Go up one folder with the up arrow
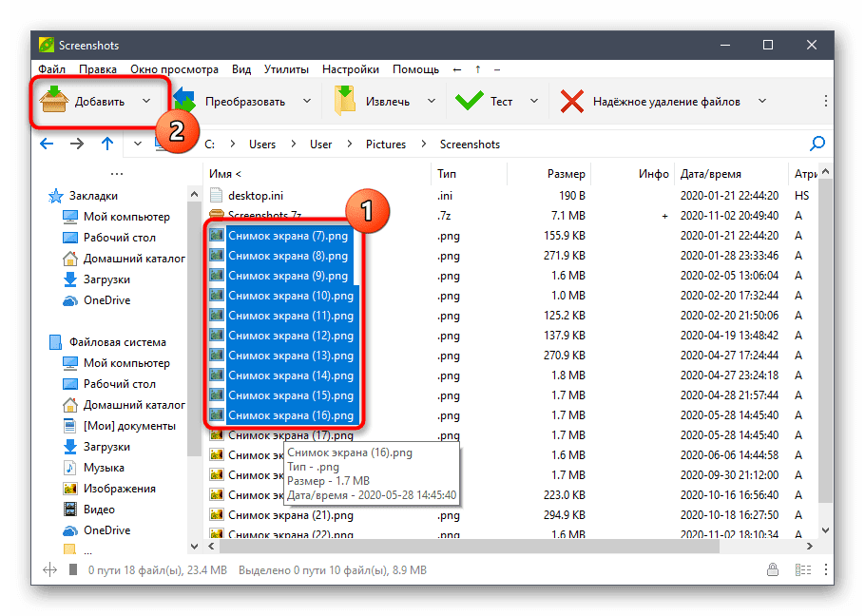Image resolution: width=865 pixels, height=616 pixels. tap(106, 144)
